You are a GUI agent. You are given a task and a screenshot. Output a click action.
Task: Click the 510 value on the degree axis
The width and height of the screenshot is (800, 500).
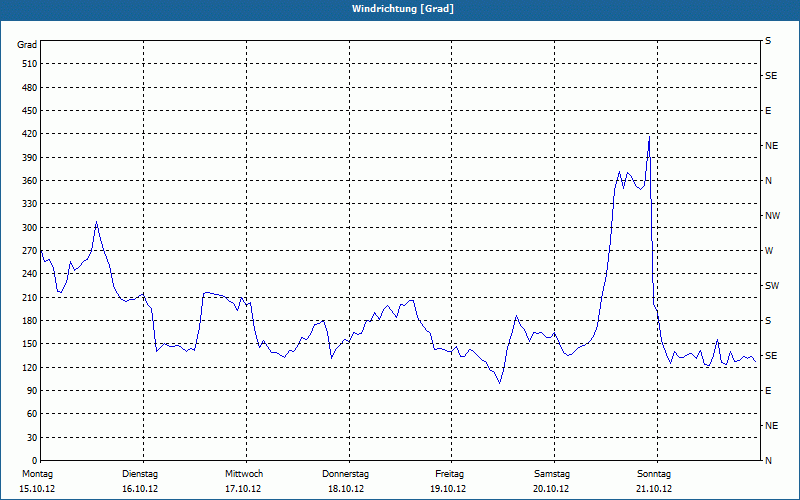click(30, 64)
